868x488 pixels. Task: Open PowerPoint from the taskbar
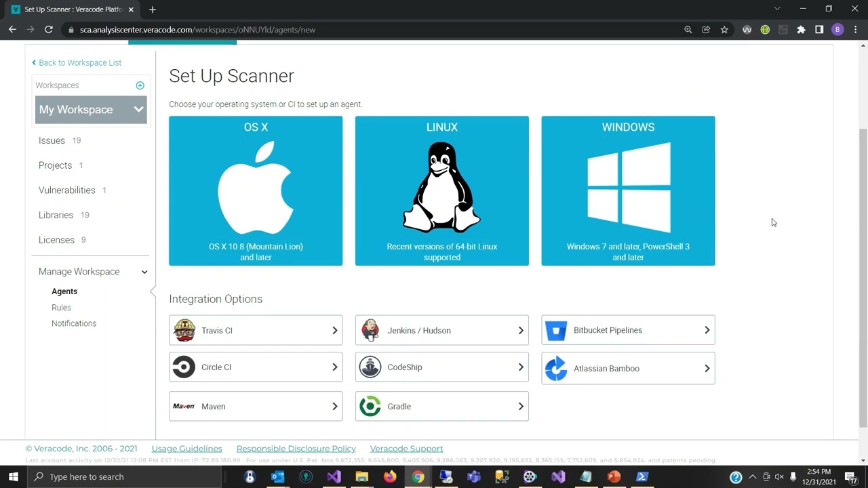click(614, 476)
